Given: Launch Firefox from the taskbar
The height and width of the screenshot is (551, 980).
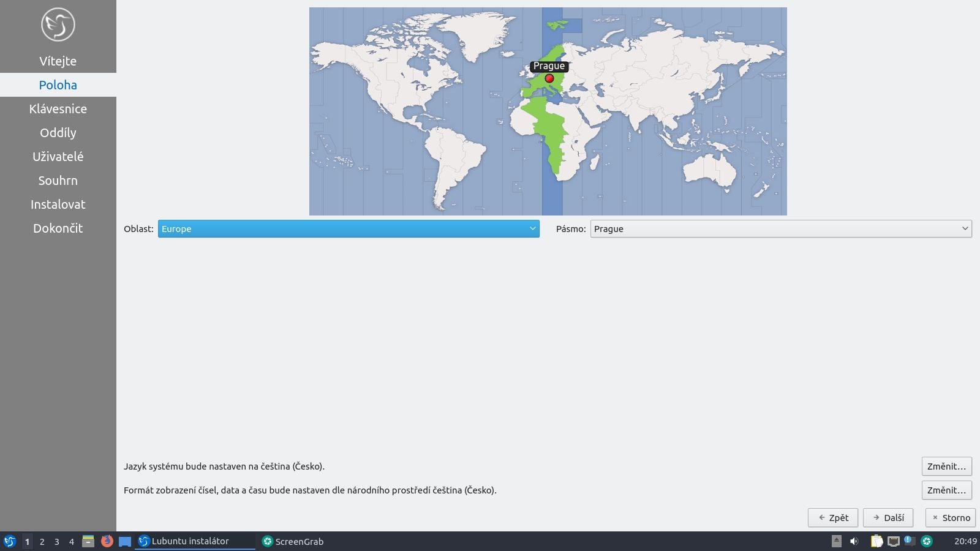Looking at the screenshot, I should [108, 541].
